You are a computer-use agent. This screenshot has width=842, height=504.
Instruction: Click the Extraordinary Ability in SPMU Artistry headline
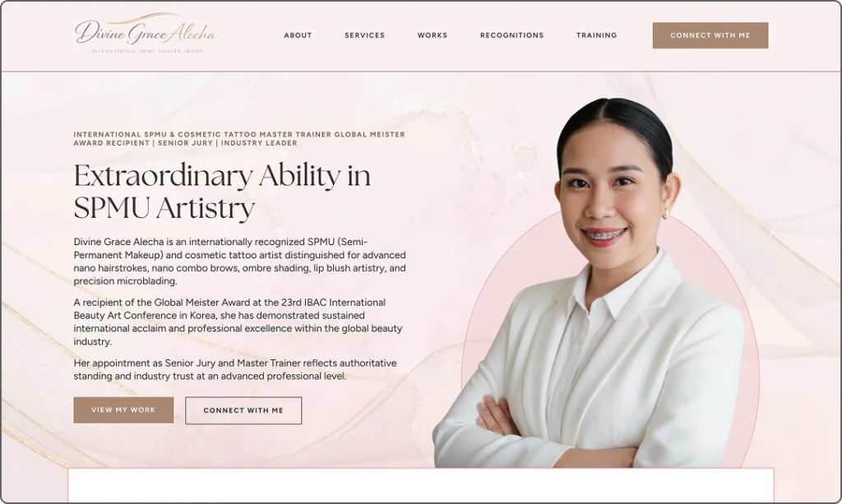click(222, 192)
